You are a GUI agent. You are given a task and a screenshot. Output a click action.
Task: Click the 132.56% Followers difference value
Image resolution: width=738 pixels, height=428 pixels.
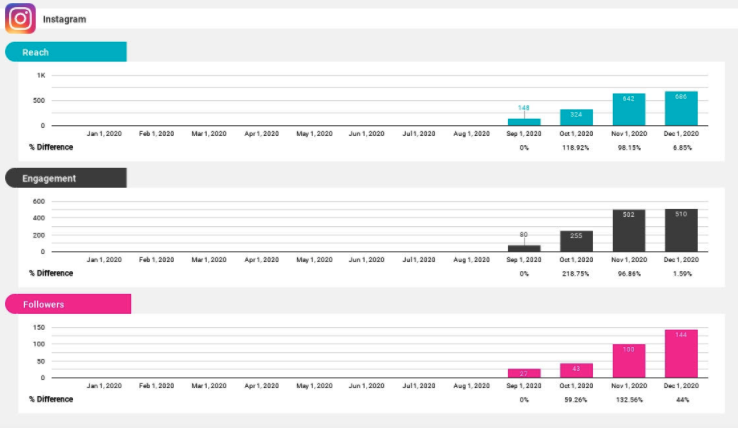(629, 399)
